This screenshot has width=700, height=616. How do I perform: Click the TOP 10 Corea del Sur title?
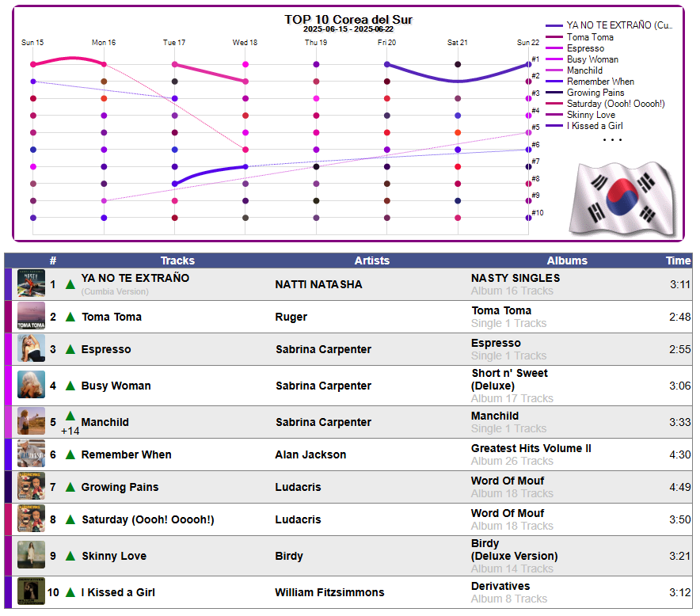click(x=348, y=20)
